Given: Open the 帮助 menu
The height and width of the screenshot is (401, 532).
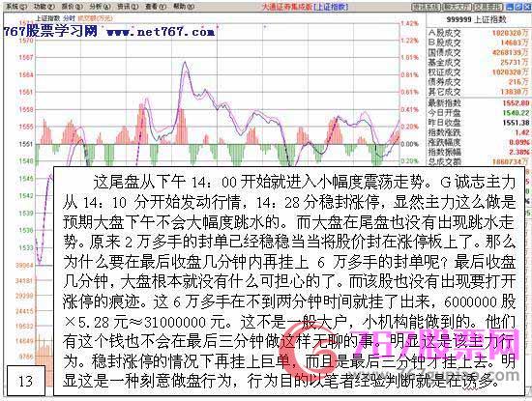Looking at the screenshot, I should [x=184, y=7].
